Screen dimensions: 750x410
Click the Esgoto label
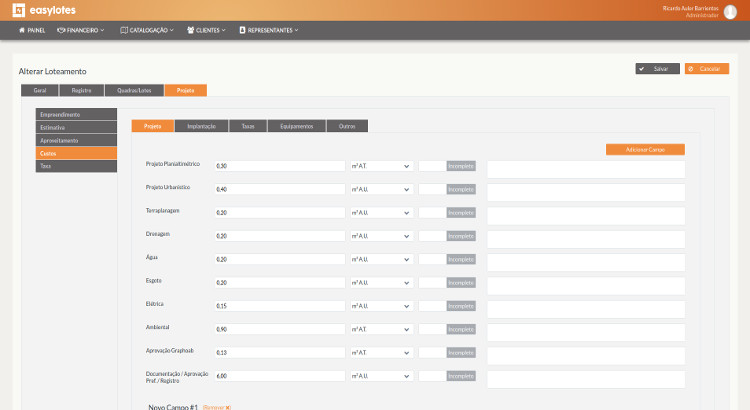click(x=154, y=281)
